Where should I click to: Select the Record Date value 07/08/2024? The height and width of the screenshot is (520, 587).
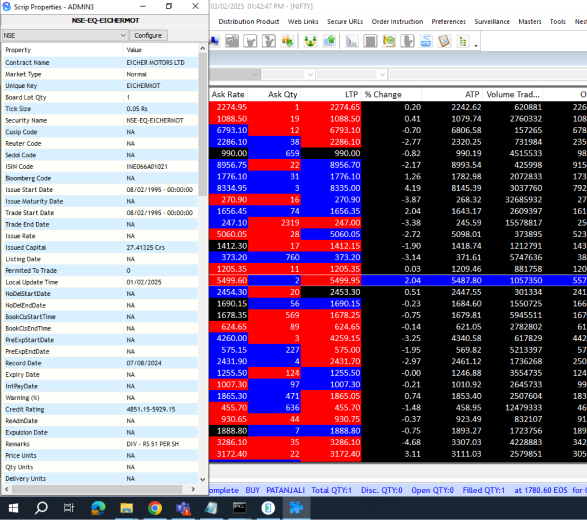(x=144, y=363)
